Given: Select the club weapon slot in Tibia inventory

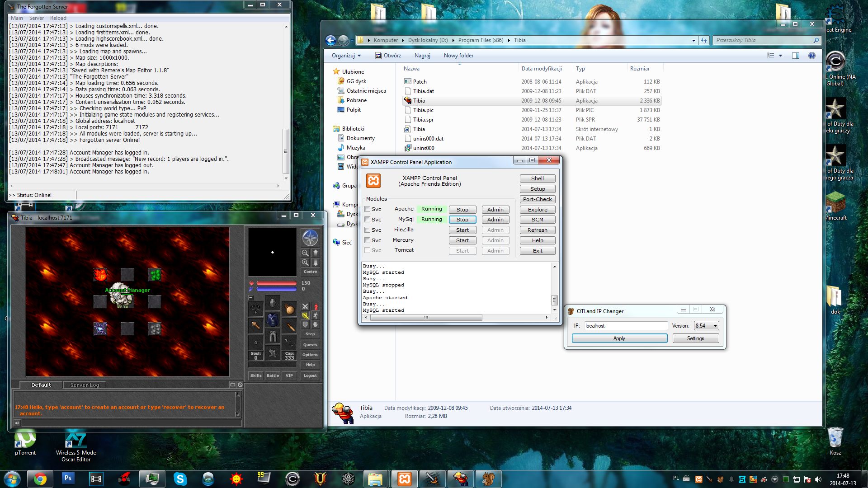Looking at the screenshot, I should click(x=255, y=325).
